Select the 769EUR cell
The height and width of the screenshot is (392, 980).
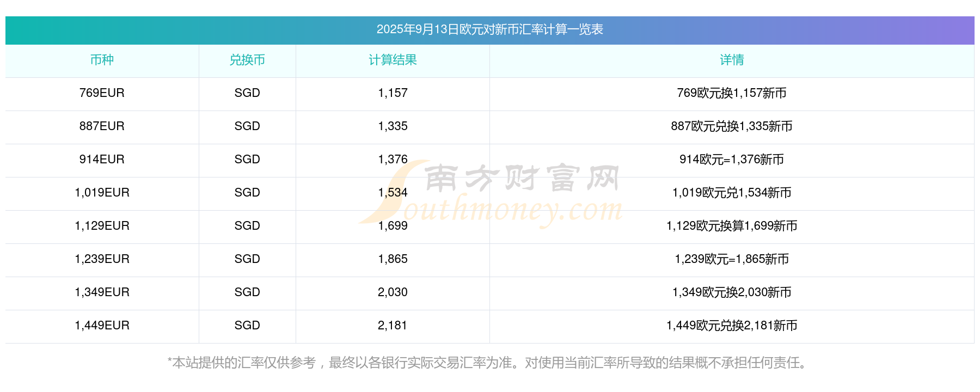pyautogui.click(x=102, y=93)
